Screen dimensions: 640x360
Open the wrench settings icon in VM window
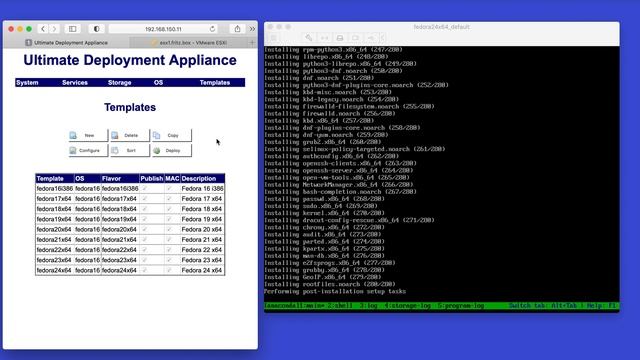point(309,38)
